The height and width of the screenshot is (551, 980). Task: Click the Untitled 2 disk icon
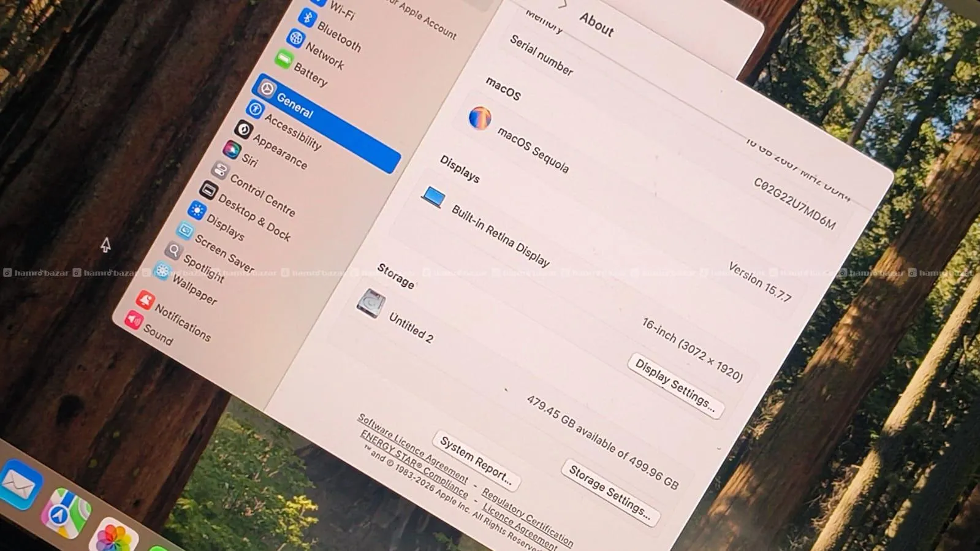tap(371, 303)
